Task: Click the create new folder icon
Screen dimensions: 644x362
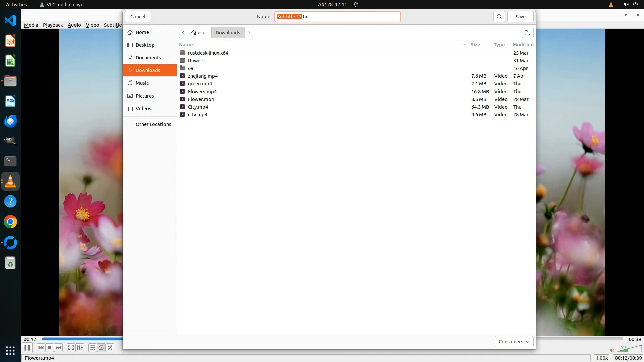Action: pyautogui.click(x=527, y=33)
